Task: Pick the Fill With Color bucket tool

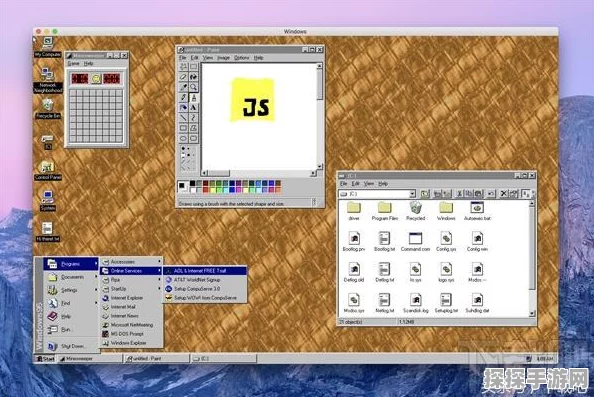Action: [194, 77]
